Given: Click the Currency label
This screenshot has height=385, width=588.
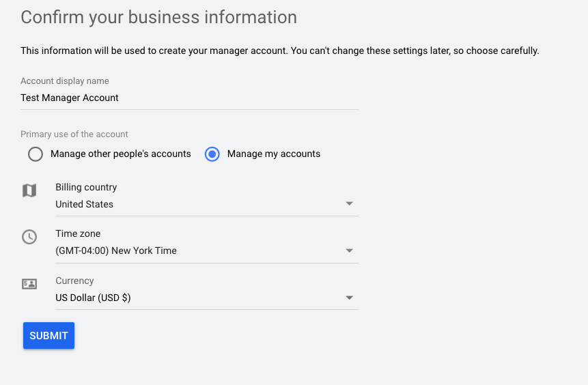Looking at the screenshot, I should coord(74,281).
